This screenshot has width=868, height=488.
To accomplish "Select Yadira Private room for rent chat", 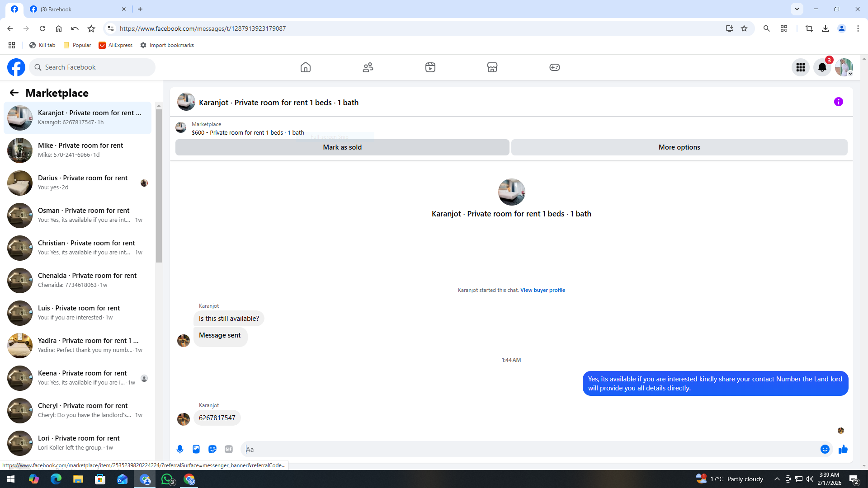I will click(77, 345).
